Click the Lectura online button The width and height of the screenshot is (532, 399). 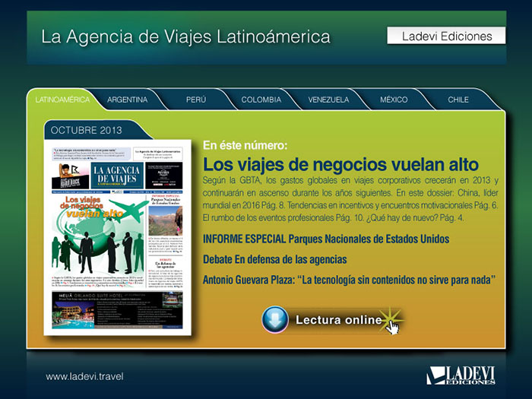point(334,320)
